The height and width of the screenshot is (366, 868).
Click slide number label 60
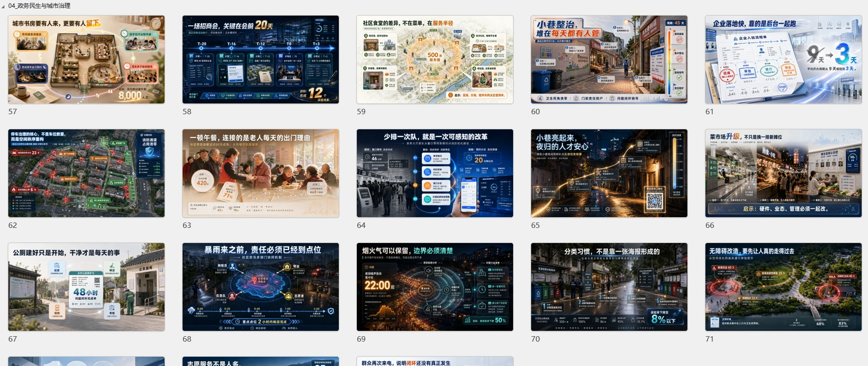pyautogui.click(x=536, y=112)
